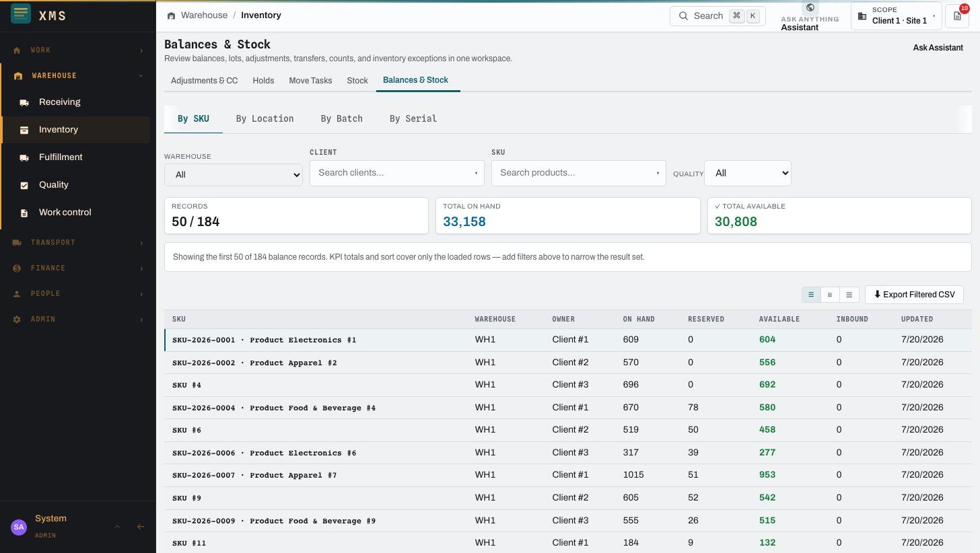Expand the Work section chevron
The width and height of the screenshot is (980, 553).
[x=141, y=50]
